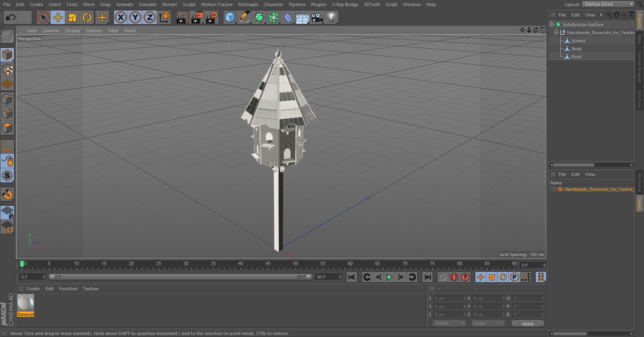The image size is (644, 337).
Task: Select the Roof object in tree
Action: [576, 57]
